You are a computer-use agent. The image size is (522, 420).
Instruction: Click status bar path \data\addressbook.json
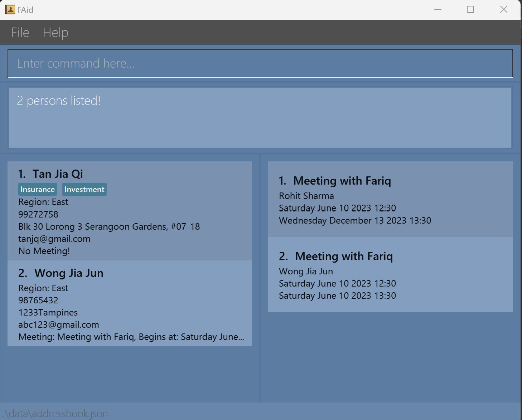click(56, 414)
